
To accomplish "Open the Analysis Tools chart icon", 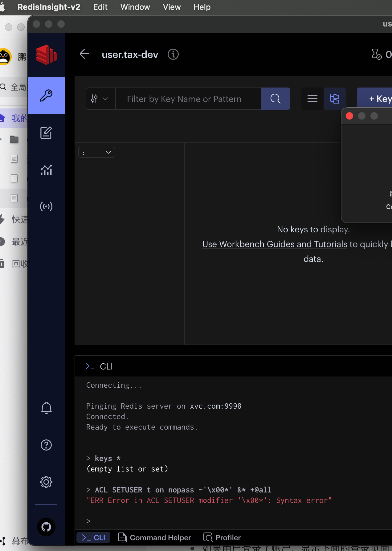I will coord(46,170).
